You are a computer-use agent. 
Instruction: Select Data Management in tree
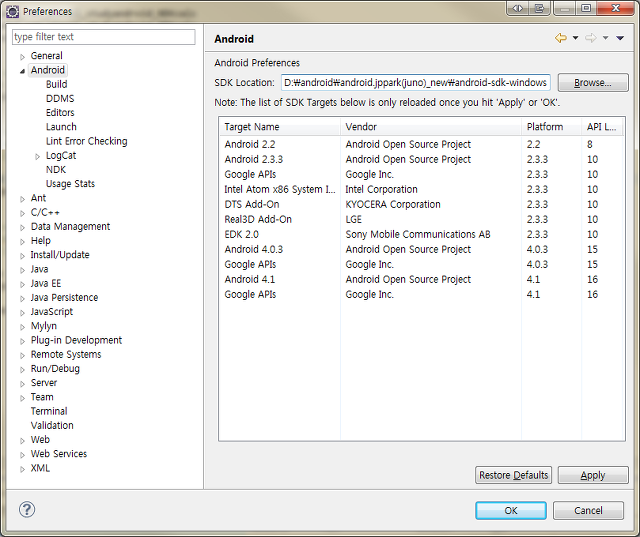click(x=70, y=226)
